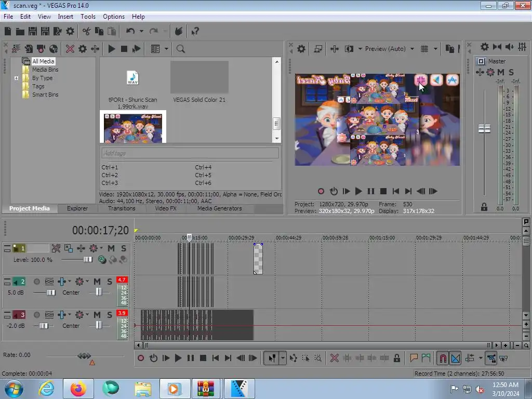Image resolution: width=532 pixels, height=399 pixels.
Task: Solo audio track 2
Action: (x=109, y=282)
